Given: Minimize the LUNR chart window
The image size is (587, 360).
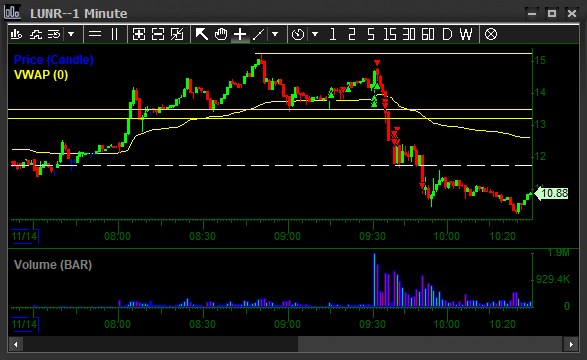Looking at the screenshot, I should (x=532, y=13).
